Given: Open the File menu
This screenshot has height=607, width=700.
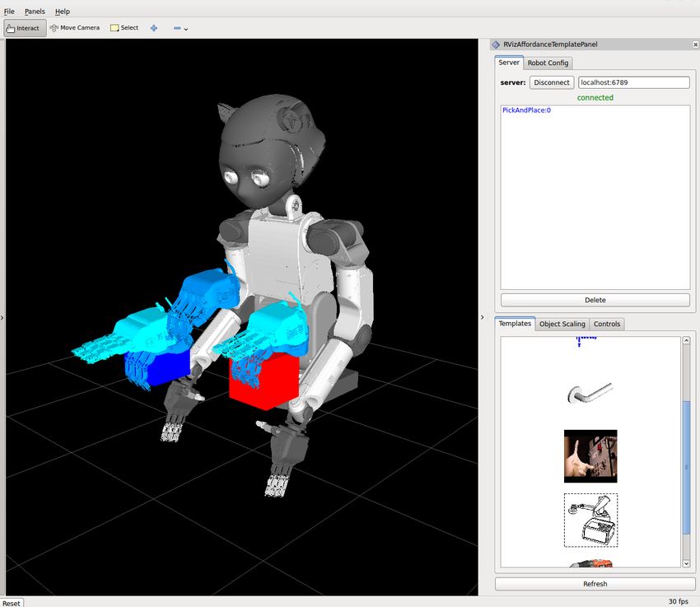Looking at the screenshot, I should click(9, 12).
